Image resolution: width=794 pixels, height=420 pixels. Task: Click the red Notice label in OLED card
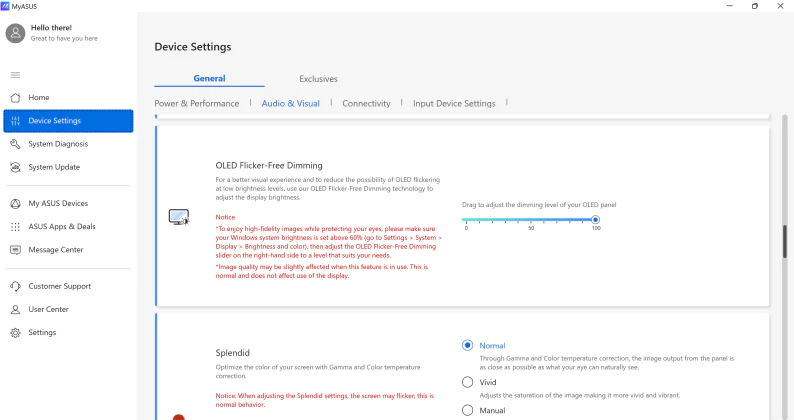(225, 217)
